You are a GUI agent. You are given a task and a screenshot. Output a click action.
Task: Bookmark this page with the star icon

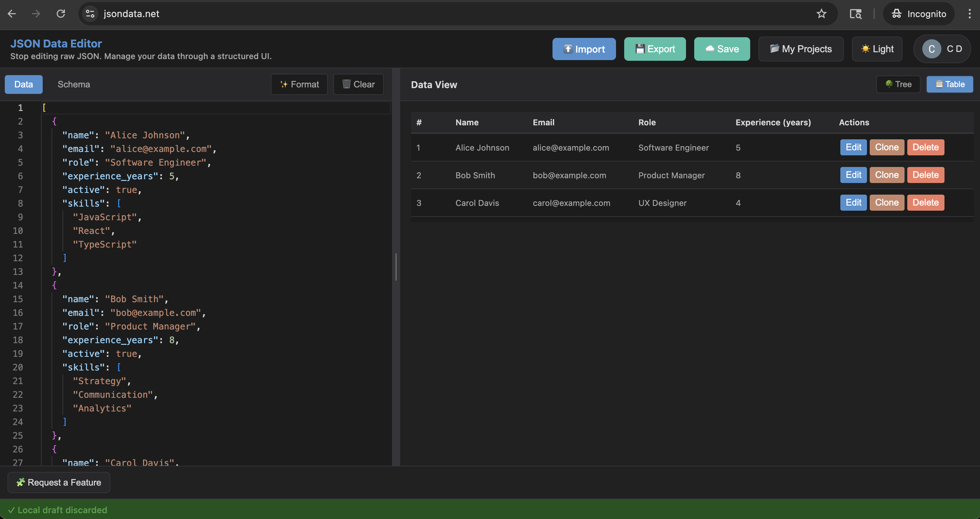(822, 14)
